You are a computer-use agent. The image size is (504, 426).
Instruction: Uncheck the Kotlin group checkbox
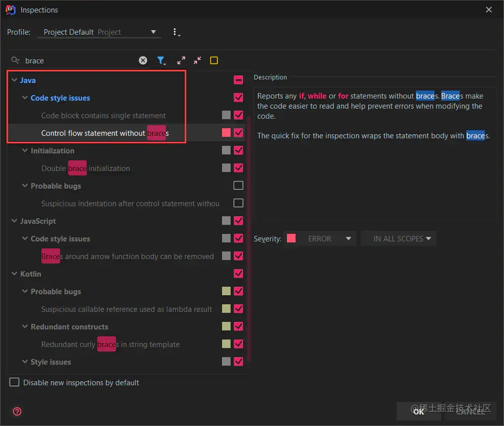[239, 274]
